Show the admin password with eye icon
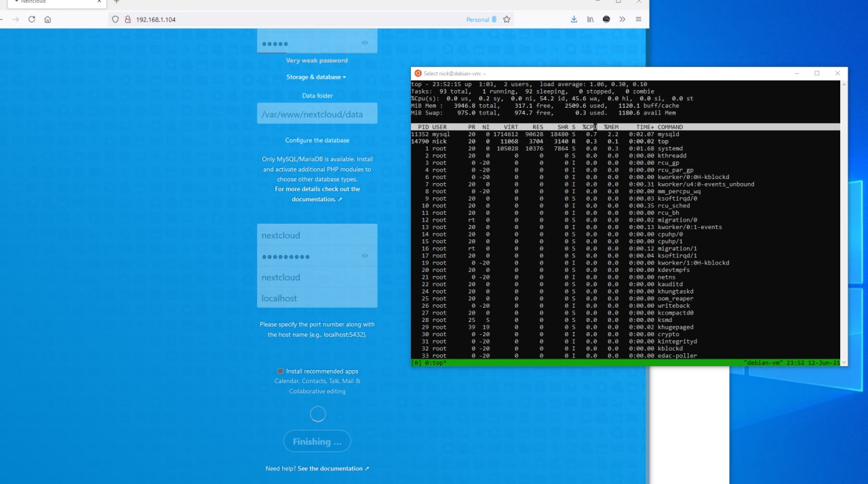Screen dimensions: 868x484 click(x=365, y=43)
